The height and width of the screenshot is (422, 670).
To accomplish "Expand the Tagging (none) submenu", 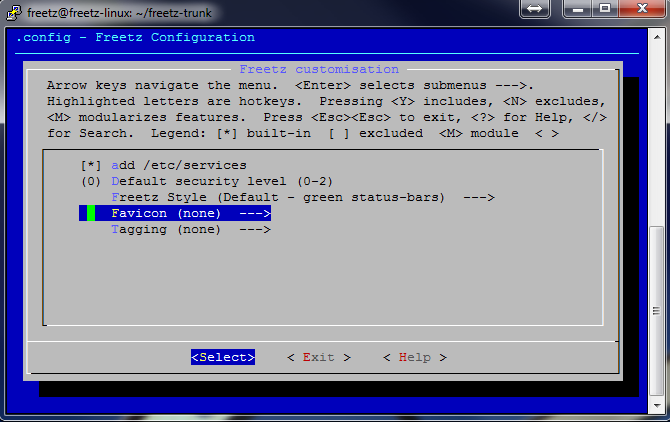I will tap(191, 229).
